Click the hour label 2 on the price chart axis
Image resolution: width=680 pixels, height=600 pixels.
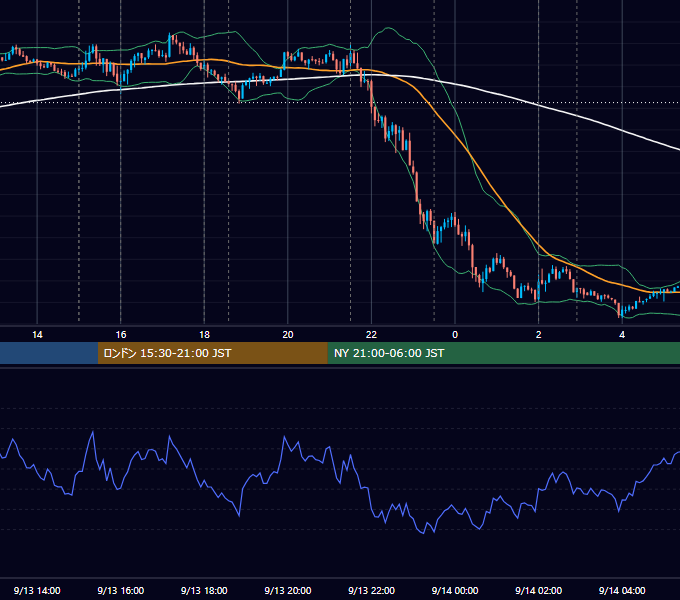(x=539, y=335)
